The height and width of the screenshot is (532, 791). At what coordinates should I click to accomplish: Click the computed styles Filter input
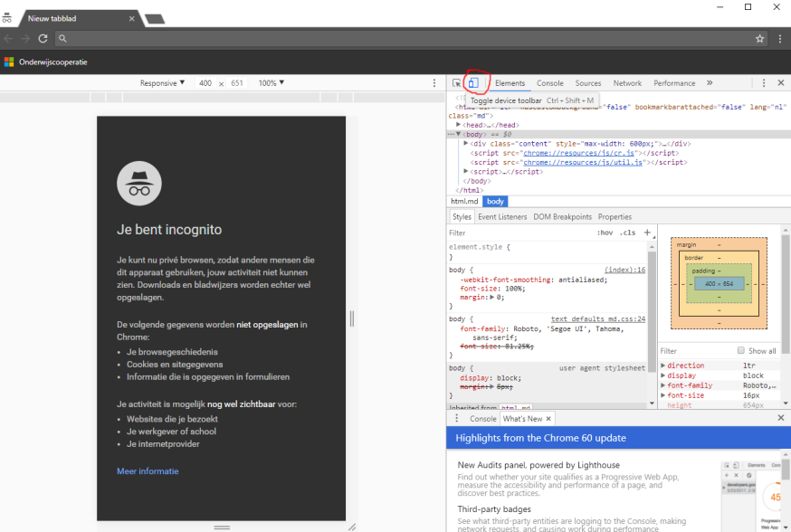click(696, 350)
